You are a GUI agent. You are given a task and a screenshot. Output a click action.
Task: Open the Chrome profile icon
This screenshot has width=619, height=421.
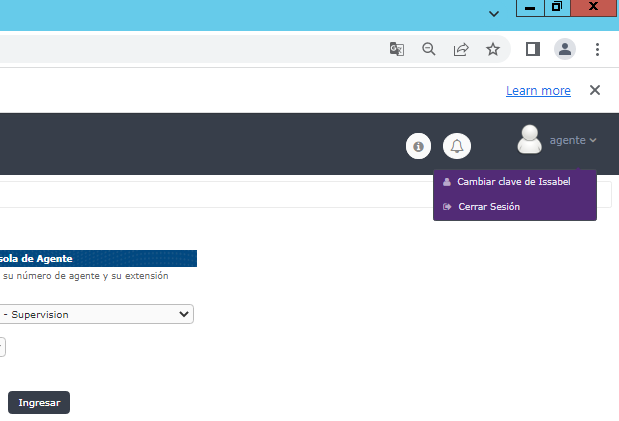point(565,49)
